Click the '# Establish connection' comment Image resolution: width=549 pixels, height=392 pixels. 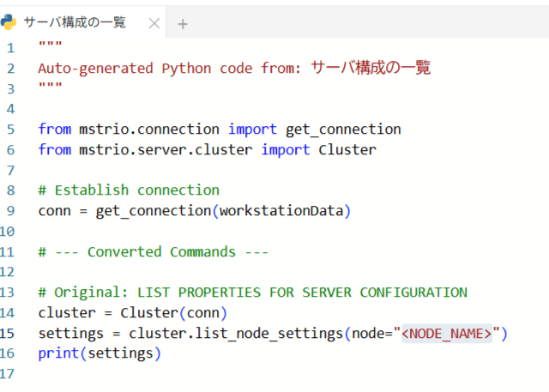pyautogui.click(x=129, y=190)
